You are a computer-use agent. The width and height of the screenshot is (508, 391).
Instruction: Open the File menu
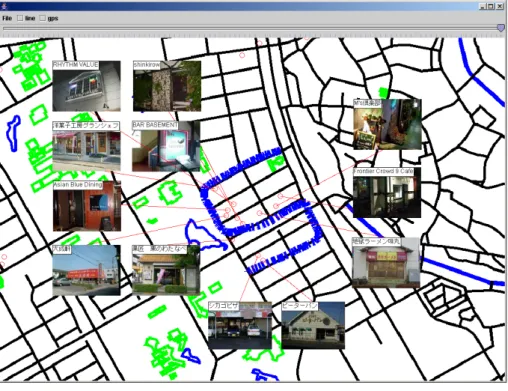pos(7,18)
